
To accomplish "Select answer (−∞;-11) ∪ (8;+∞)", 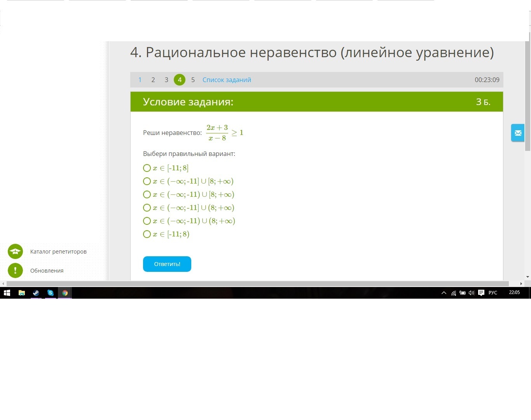I will (147, 221).
